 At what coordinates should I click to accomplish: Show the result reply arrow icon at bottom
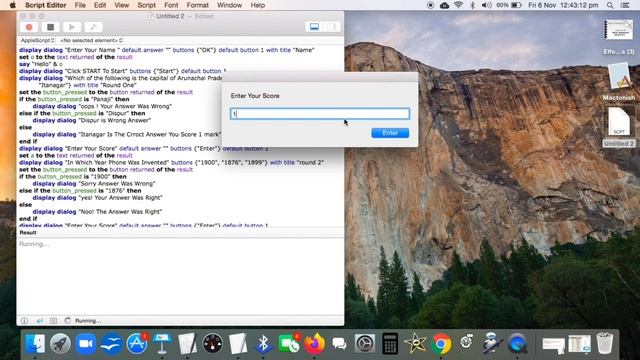tap(39, 320)
